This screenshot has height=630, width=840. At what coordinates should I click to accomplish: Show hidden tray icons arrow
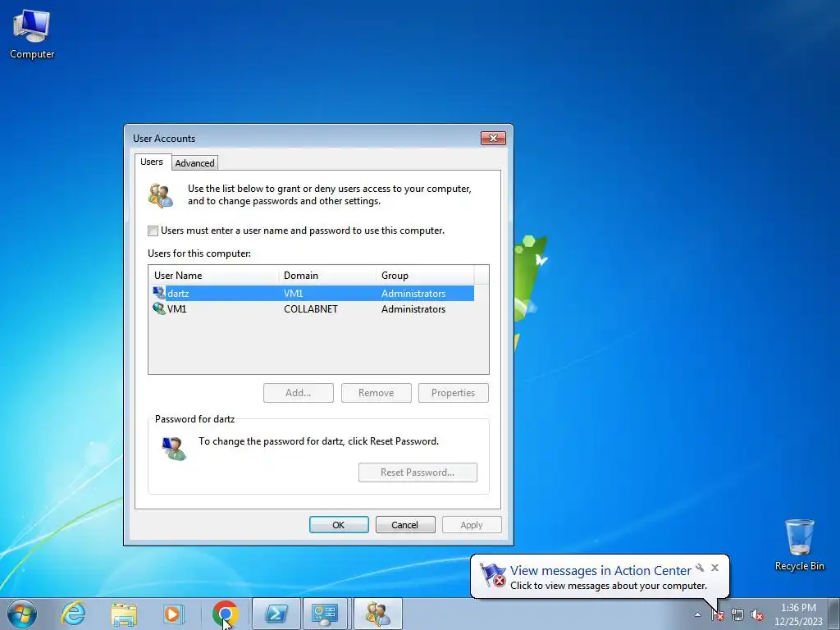tap(697, 614)
